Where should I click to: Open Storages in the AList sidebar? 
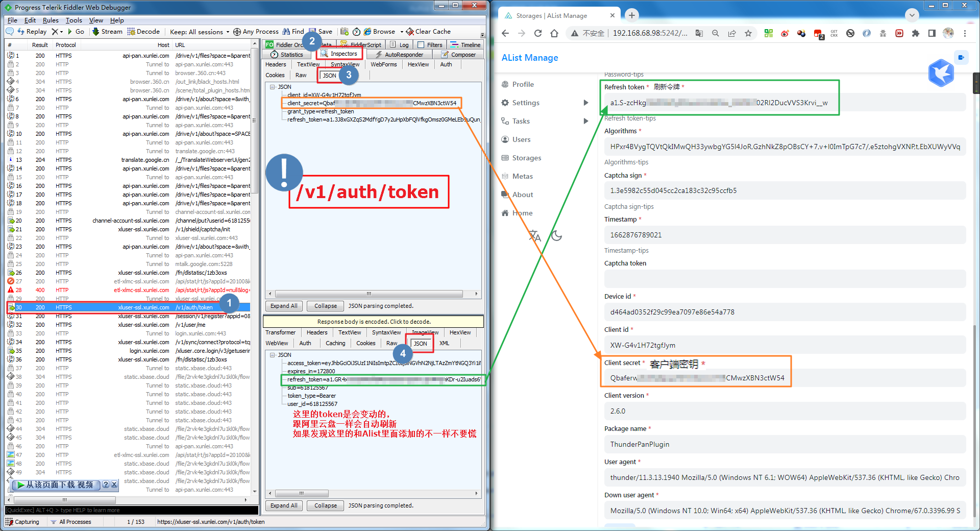point(526,158)
